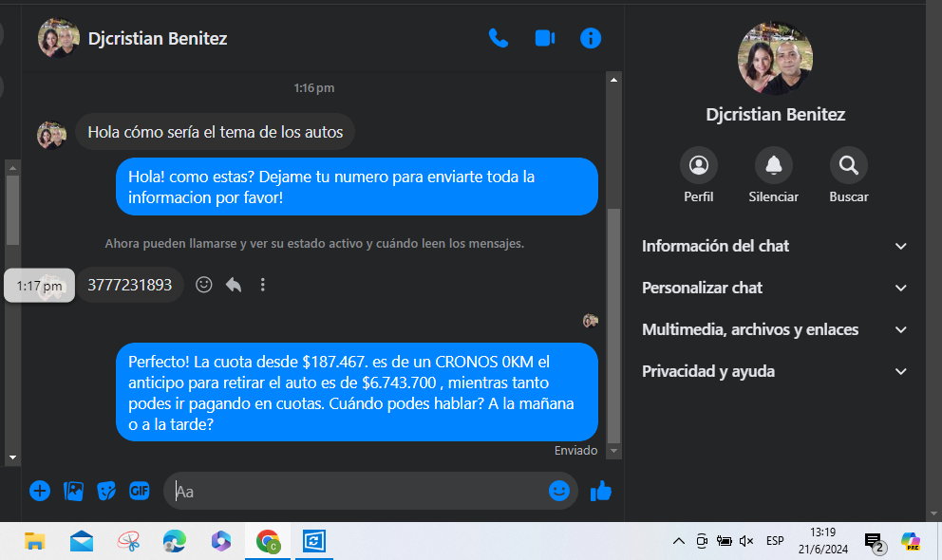The width and height of the screenshot is (942, 560).
Task: Open the clock and date 21/6/2024
Action: click(823, 541)
